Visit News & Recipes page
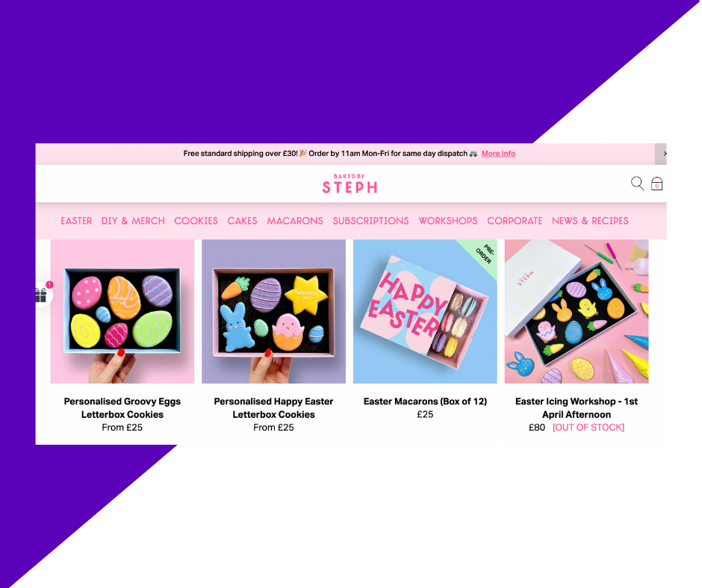 pos(590,221)
